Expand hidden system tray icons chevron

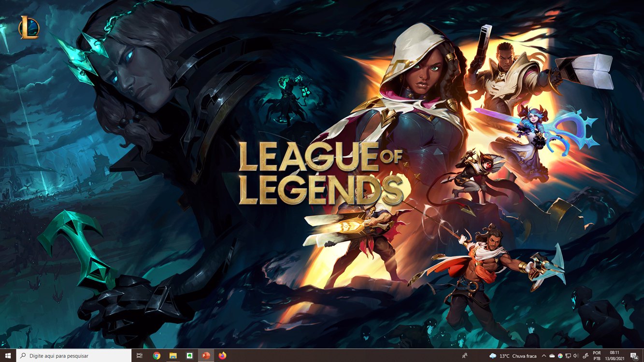point(544,356)
